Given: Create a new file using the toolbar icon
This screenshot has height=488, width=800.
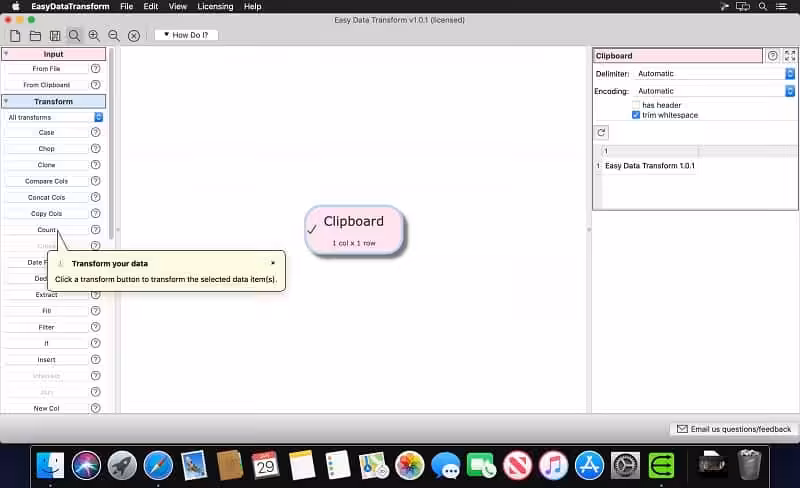Looking at the screenshot, I should click(15, 35).
